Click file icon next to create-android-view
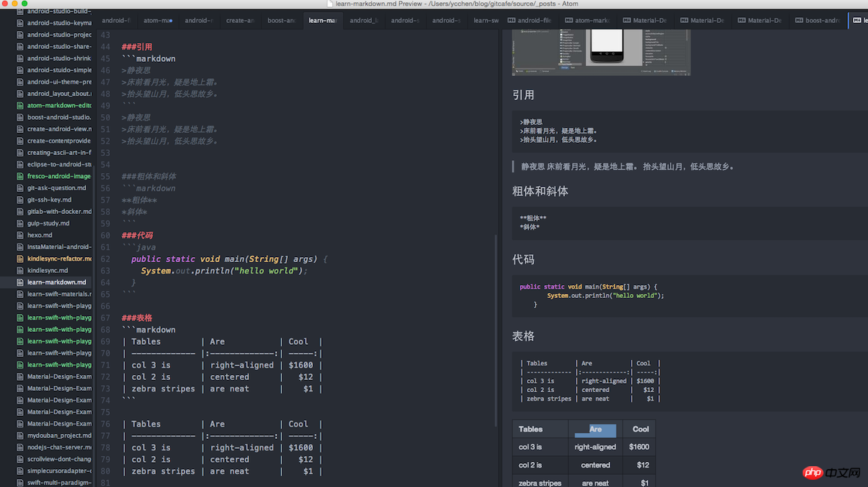868x487 pixels. (20, 129)
